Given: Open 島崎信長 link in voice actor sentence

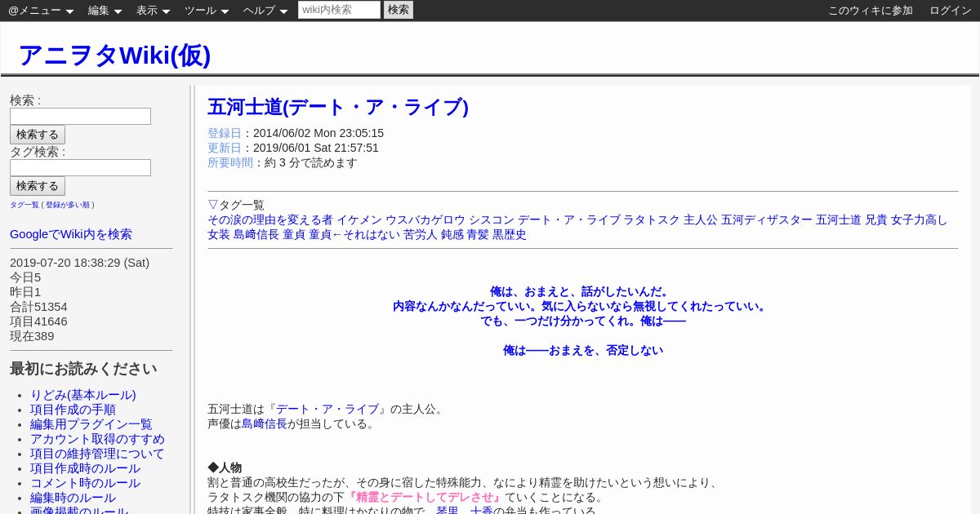Looking at the screenshot, I should point(265,423).
